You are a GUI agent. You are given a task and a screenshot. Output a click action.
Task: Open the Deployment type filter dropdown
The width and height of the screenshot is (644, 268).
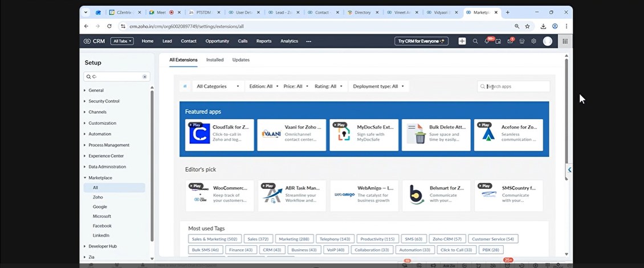coord(378,86)
